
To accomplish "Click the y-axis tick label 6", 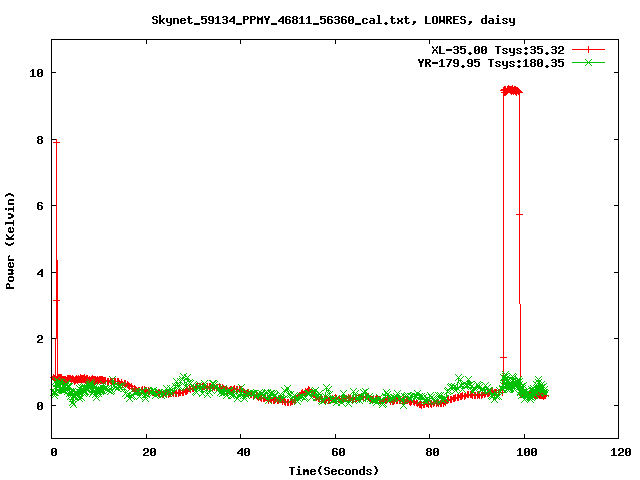I will (40, 206).
